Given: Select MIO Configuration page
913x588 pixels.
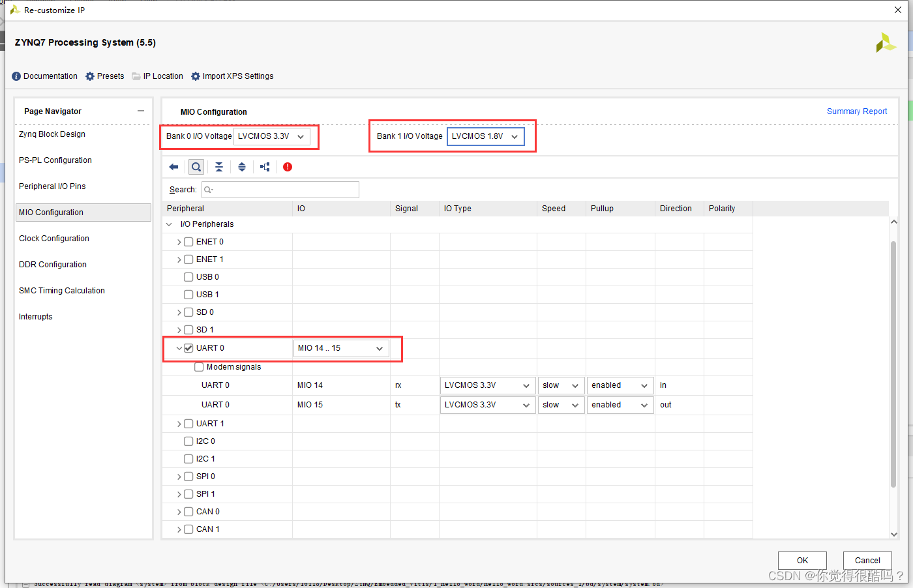Looking at the screenshot, I should pos(83,213).
